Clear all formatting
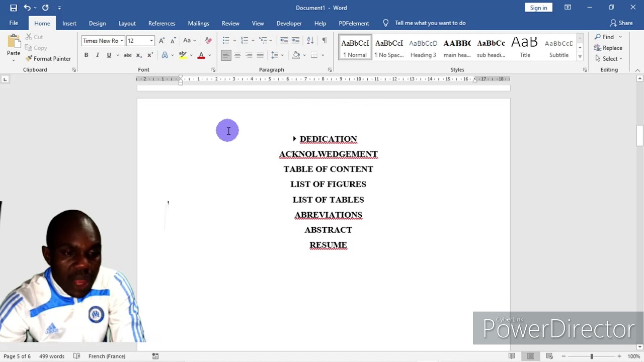The height and width of the screenshot is (362, 644). (208, 41)
